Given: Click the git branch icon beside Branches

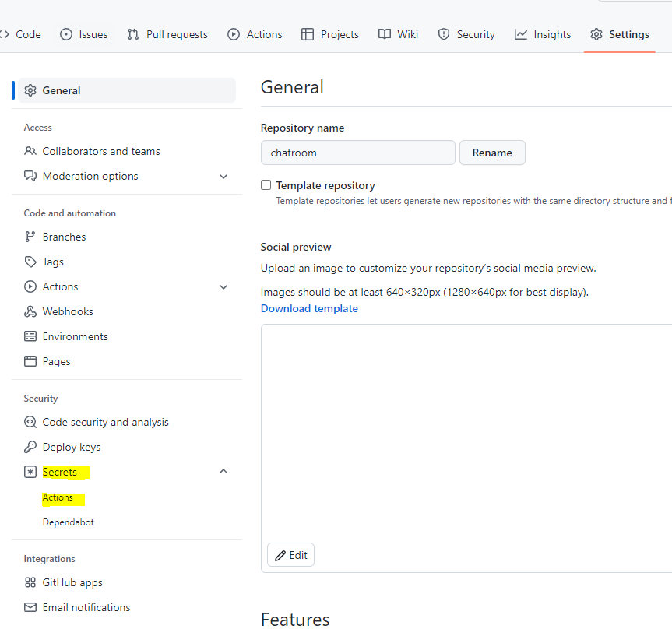Looking at the screenshot, I should (30, 237).
